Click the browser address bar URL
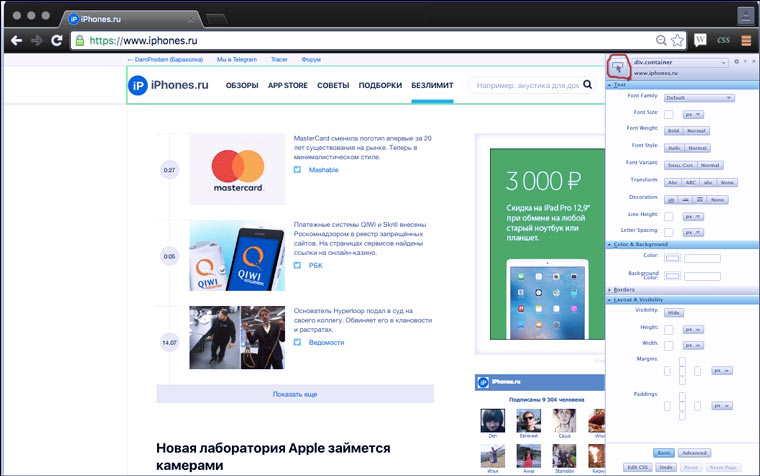This screenshot has width=760, height=476. pos(143,41)
